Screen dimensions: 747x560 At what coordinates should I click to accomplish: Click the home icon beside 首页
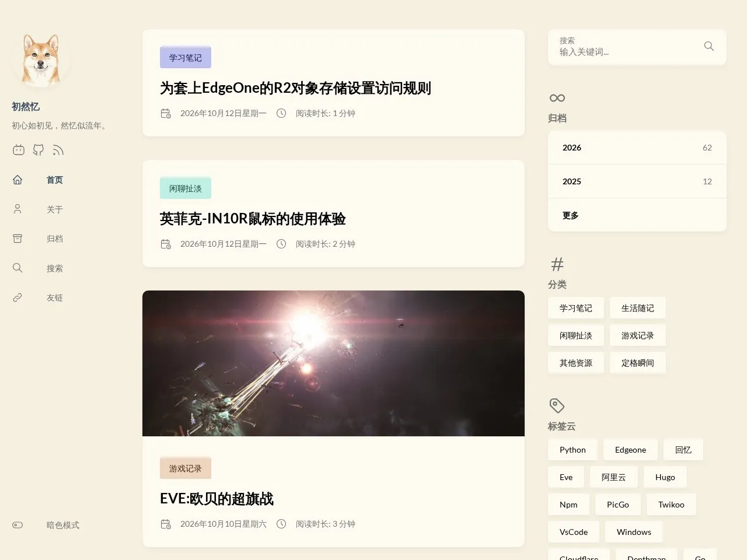[x=18, y=180]
